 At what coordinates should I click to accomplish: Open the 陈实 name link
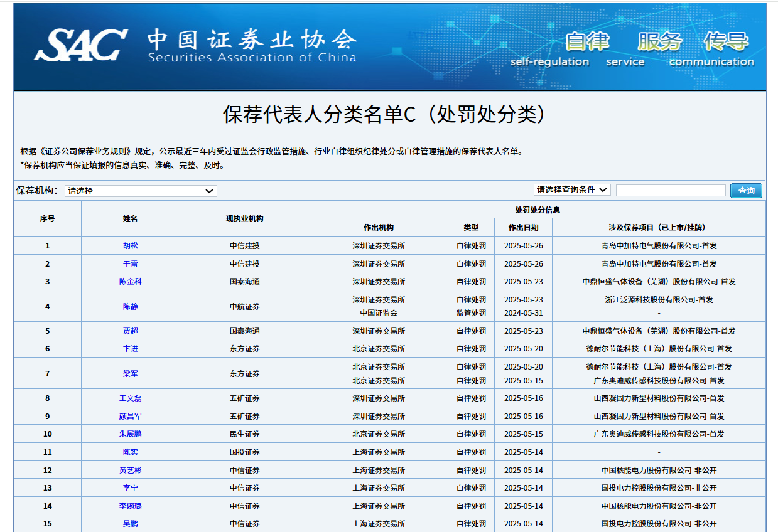pyautogui.click(x=130, y=452)
